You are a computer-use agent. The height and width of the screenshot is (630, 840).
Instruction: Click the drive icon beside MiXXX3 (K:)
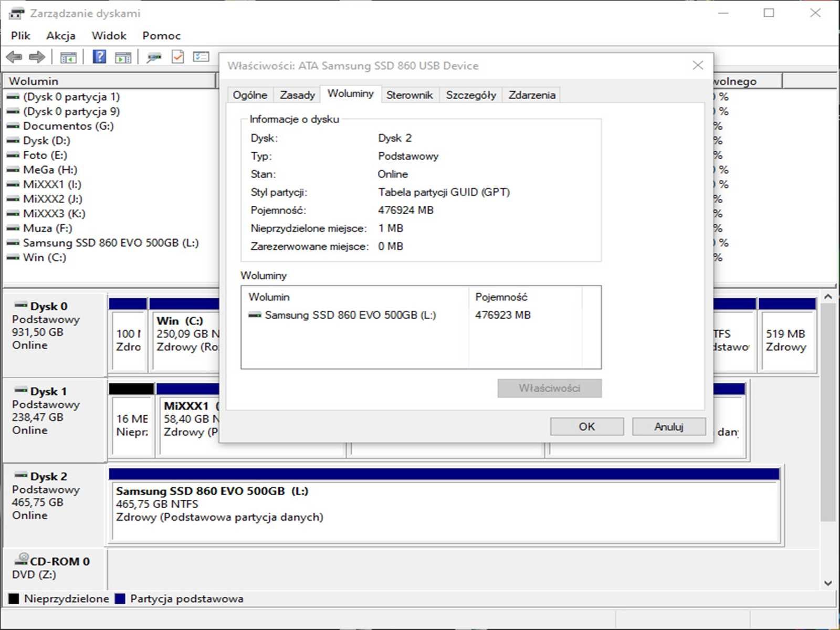(13, 214)
